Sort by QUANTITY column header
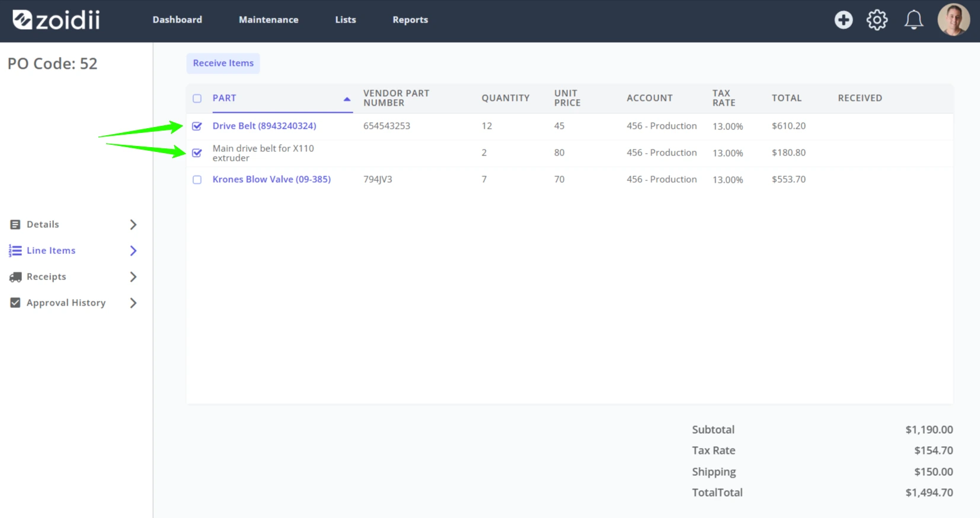This screenshot has height=518, width=980. coord(505,98)
